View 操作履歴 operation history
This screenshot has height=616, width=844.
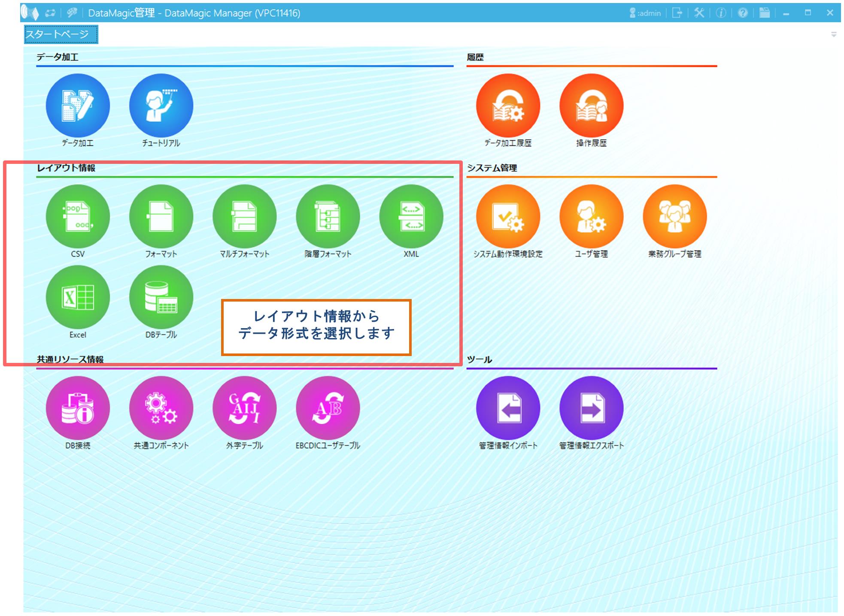tap(591, 106)
